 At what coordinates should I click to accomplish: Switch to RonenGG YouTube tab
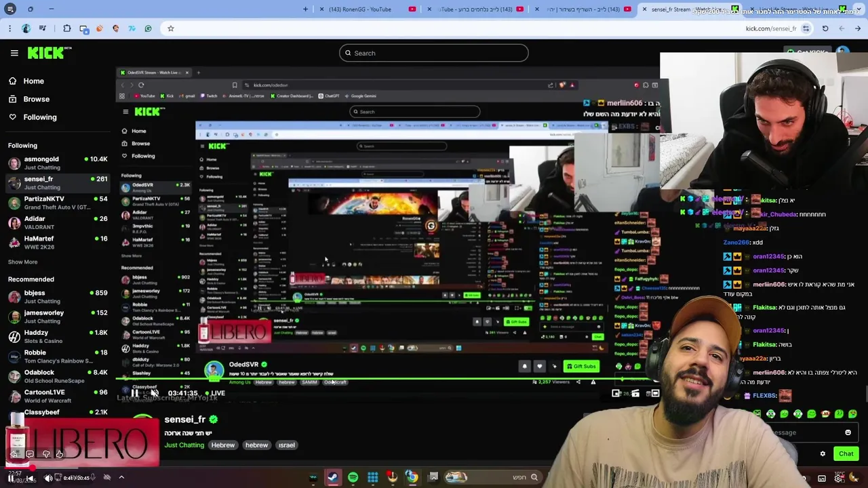pyautogui.click(x=366, y=9)
